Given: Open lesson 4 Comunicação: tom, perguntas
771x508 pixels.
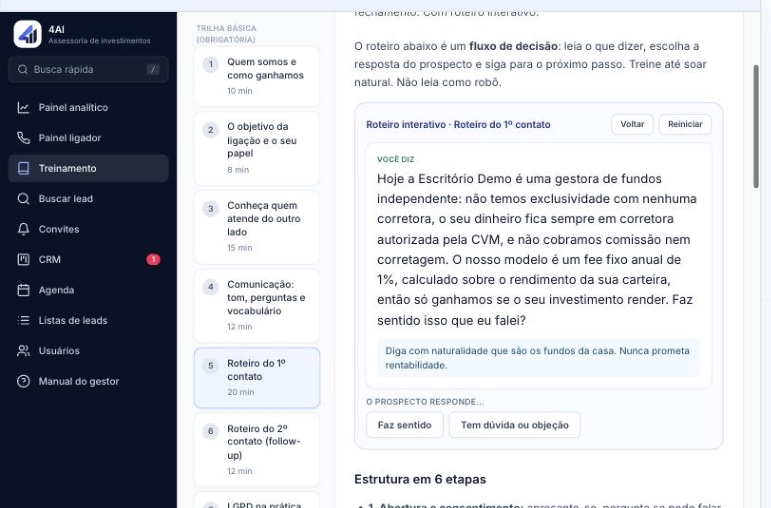Looking at the screenshot, I should pyautogui.click(x=257, y=305).
